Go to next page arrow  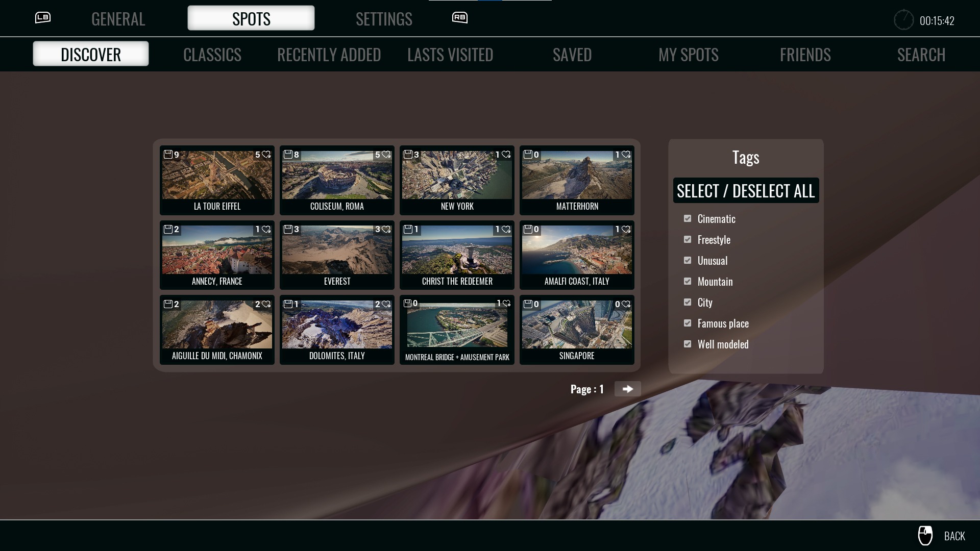click(x=628, y=389)
